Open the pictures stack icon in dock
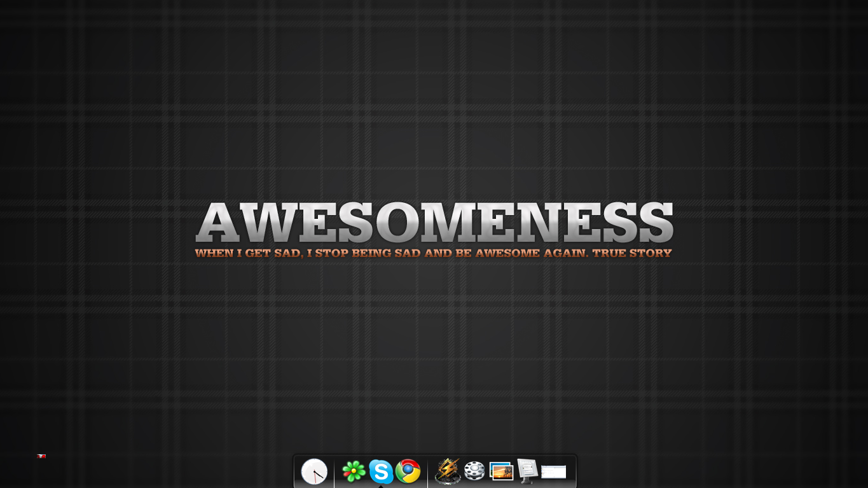Image resolution: width=868 pixels, height=488 pixels. pyautogui.click(x=502, y=471)
